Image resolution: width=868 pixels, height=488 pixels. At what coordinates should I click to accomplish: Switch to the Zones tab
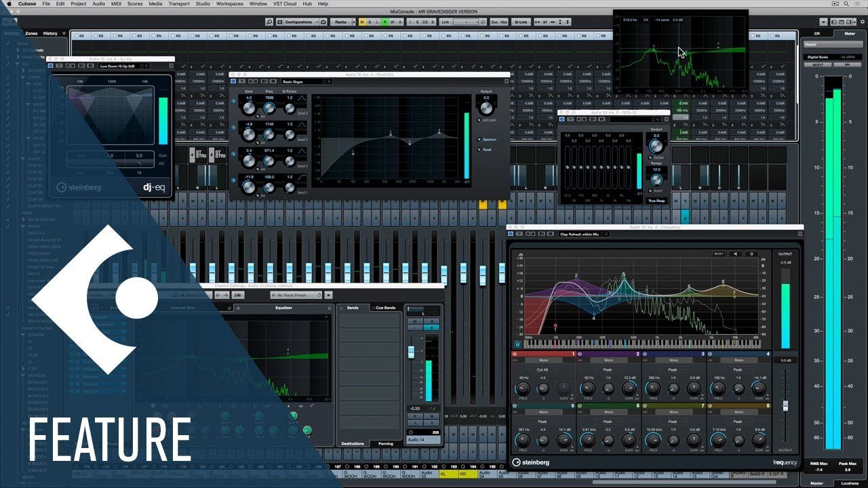[31, 33]
